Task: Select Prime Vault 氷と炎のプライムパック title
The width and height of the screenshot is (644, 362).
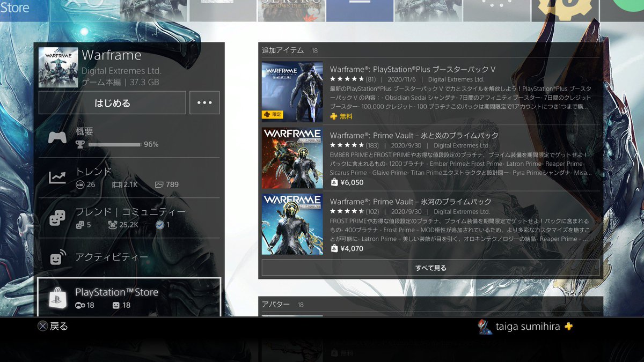Action: point(414,135)
